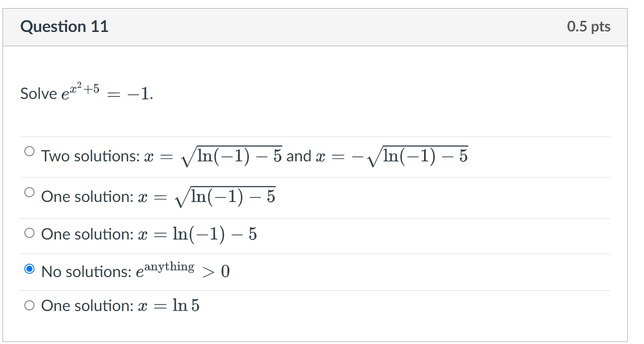Image resolution: width=644 pixels, height=344 pixels.
Task: Click the "No solutions: e^anything > 0" text
Action: 135,270
